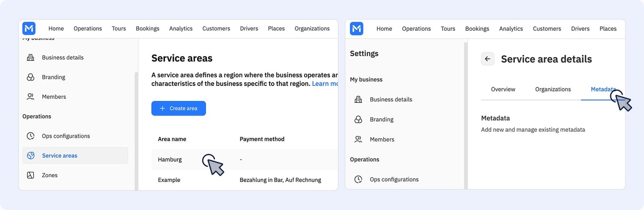Click Members person icon in right window
The width and height of the screenshot is (644, 210).
click(358, 139)
